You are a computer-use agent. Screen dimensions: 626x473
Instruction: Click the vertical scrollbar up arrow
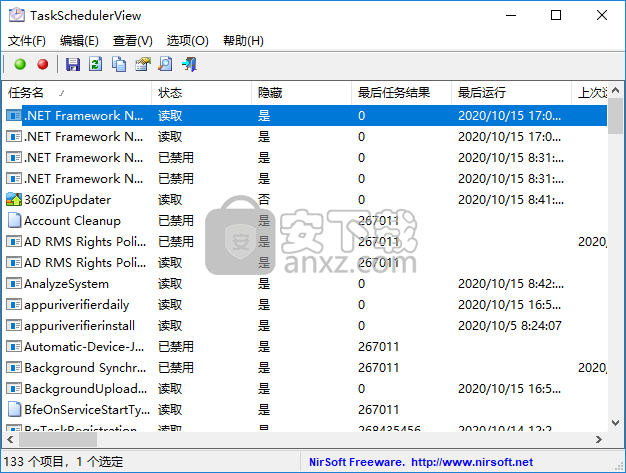pos(615,90)
